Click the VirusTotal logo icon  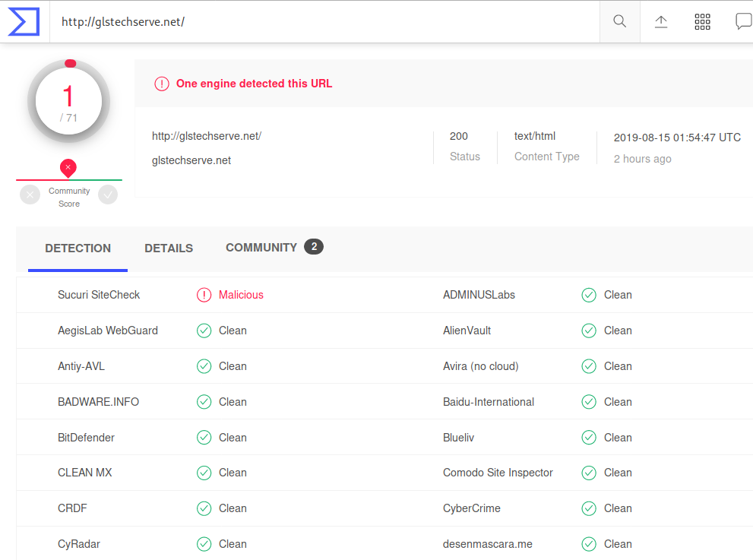[24, 21]
